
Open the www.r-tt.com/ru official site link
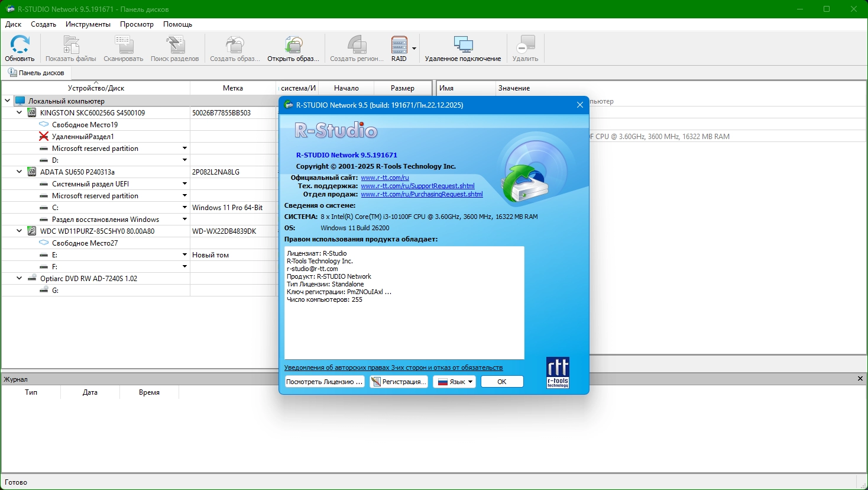pos(385,178)
